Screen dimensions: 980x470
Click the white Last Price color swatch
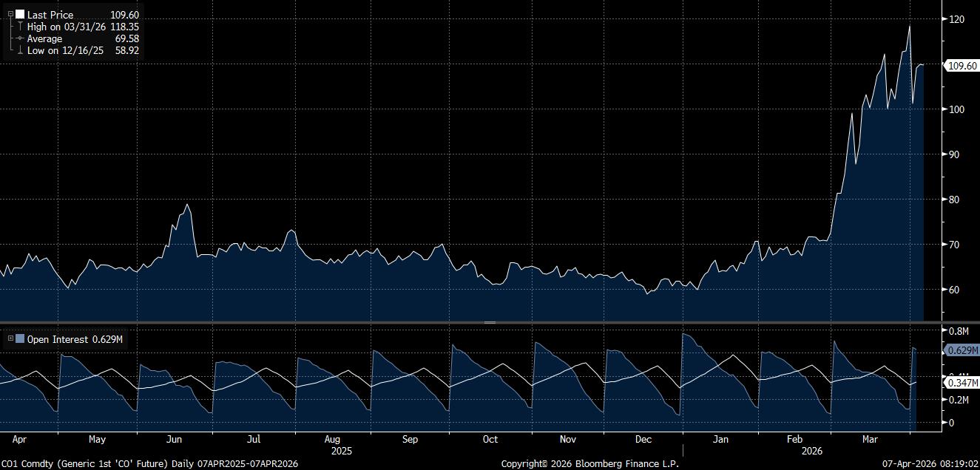(20, 15)
